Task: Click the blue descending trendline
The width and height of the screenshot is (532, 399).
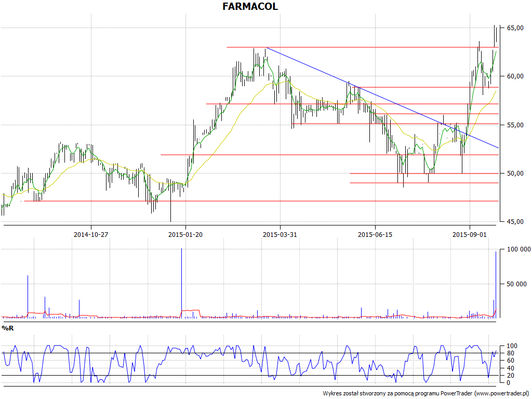Action: coord(382,98)
